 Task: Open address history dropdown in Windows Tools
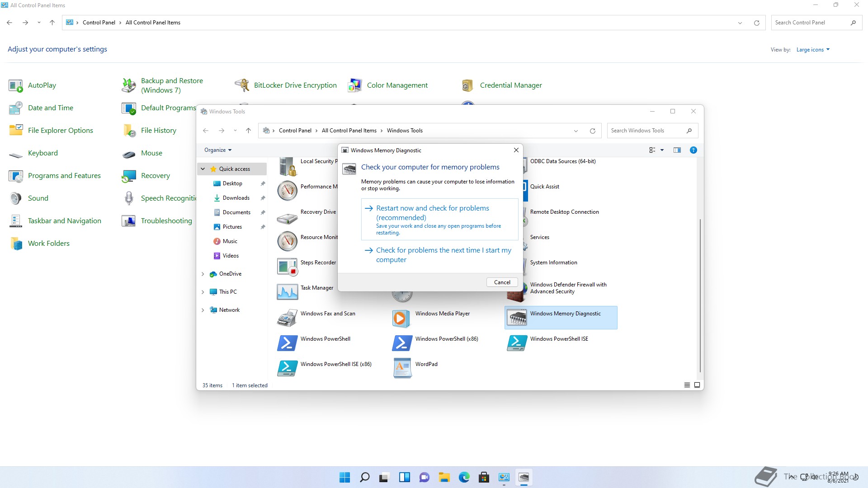click(576, 131)
